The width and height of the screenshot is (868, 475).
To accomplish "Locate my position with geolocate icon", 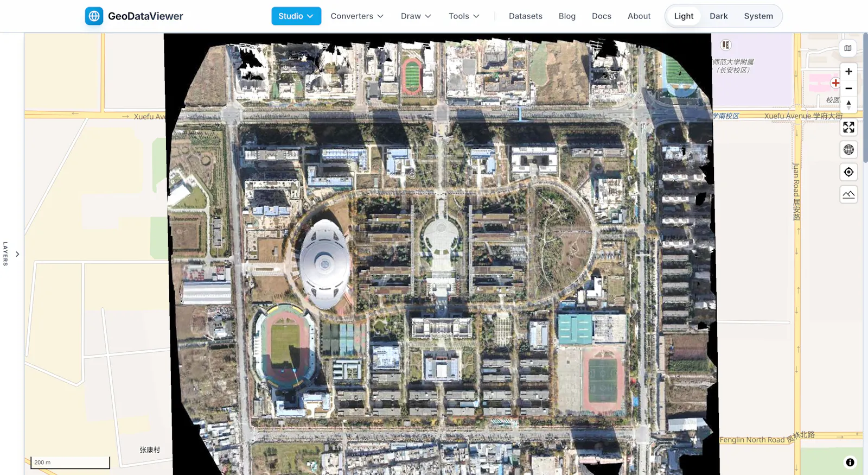I will click(x=848, y=172).
